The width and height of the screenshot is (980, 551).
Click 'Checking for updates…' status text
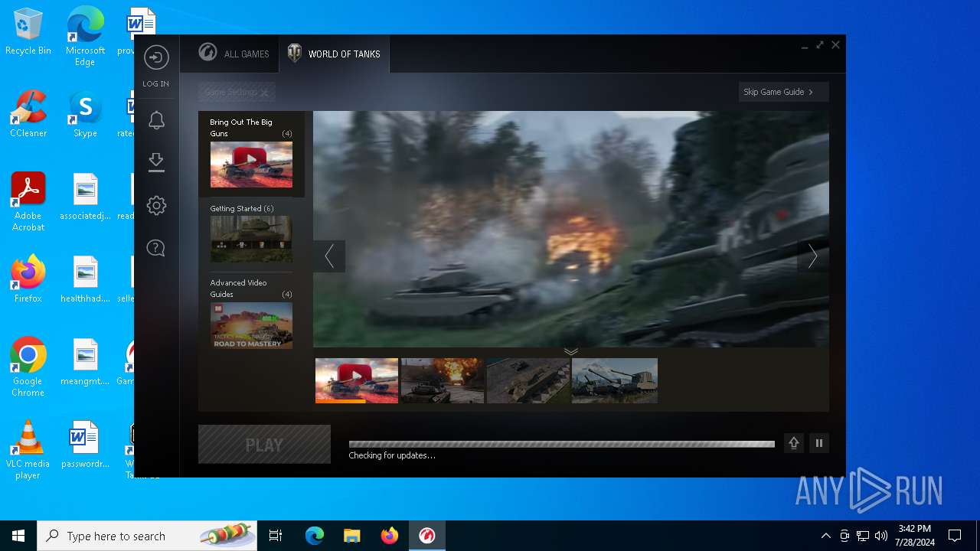click(x=392, y=455)
